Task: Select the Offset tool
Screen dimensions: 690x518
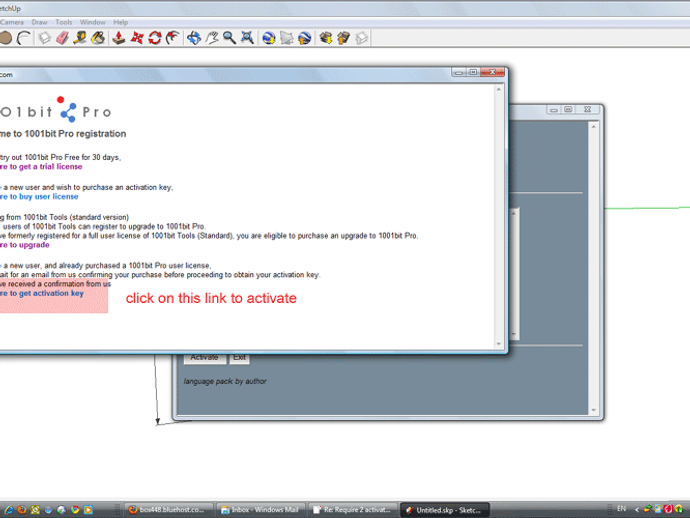Action: pos(172,38)
